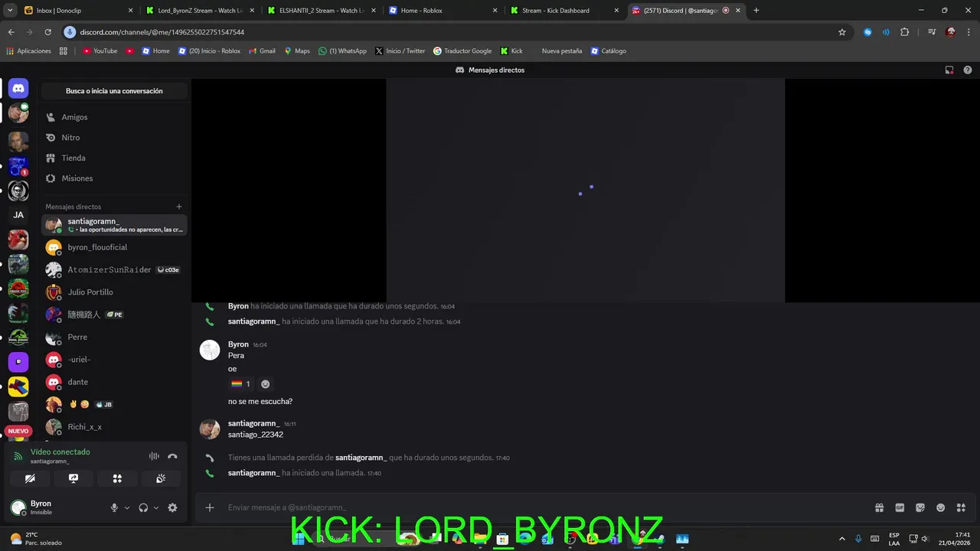Mute microphone in user panel
980x551 pixels.
pos(114,507)
